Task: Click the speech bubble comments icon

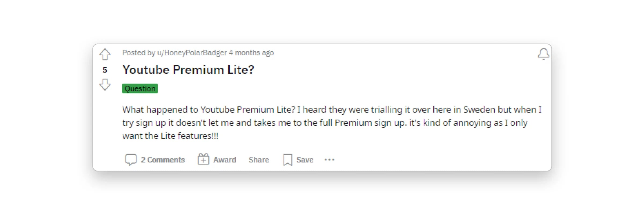Action: click(x=131, y=160)
